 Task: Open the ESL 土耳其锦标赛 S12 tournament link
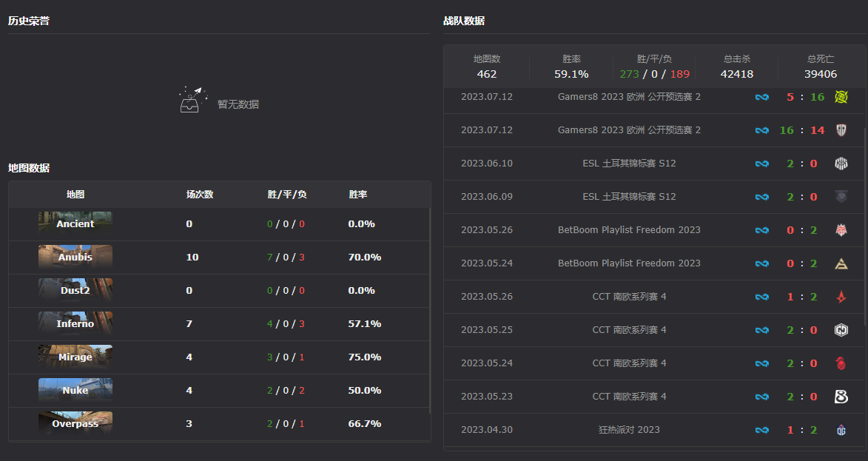click(x=629, y=163)
